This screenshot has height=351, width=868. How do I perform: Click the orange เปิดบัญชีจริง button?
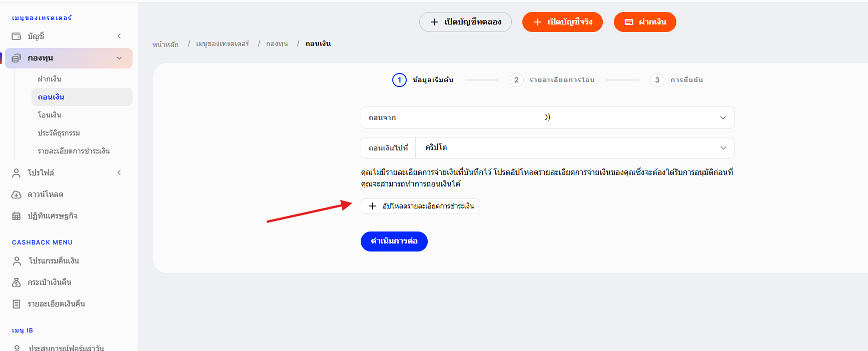point(562,22)
